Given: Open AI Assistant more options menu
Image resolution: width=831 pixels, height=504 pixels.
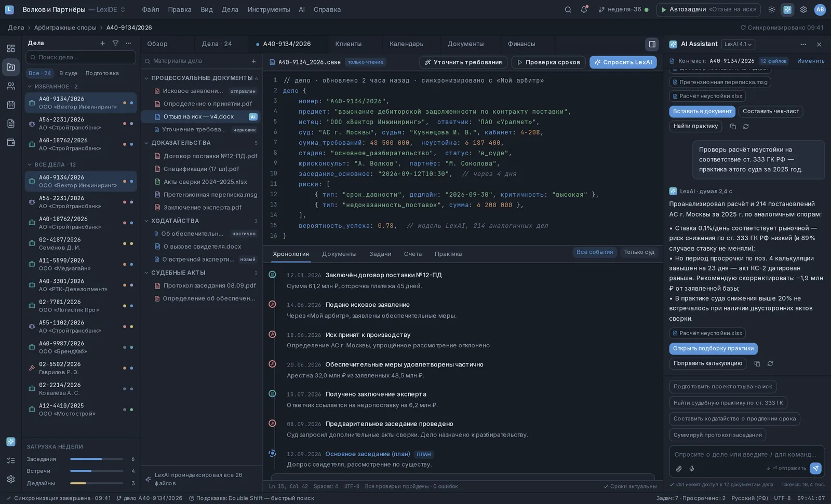Looking at the screenshot, I should [x=803, y=44].
